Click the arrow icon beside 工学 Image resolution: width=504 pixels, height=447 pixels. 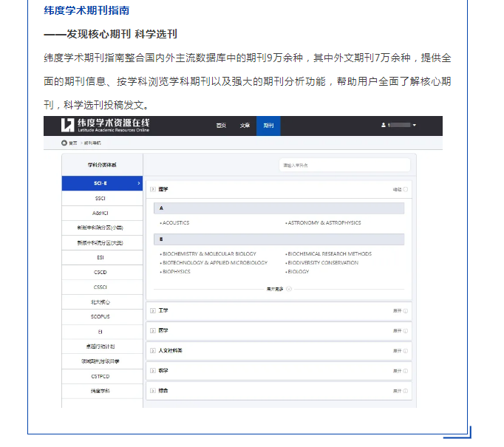click(153, 311)
